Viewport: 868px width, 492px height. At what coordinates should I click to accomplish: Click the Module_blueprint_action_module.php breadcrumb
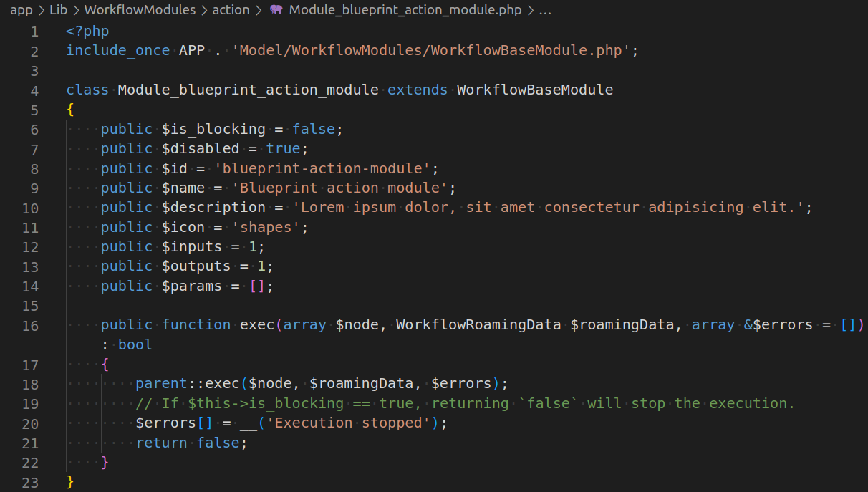click(x=406, y=10)
